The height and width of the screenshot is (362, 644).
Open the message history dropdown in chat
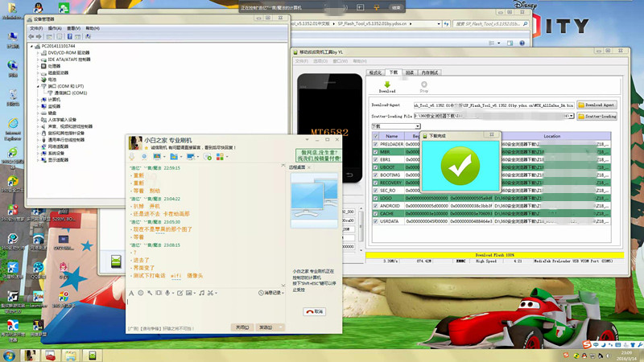click(x=271, y=293)
